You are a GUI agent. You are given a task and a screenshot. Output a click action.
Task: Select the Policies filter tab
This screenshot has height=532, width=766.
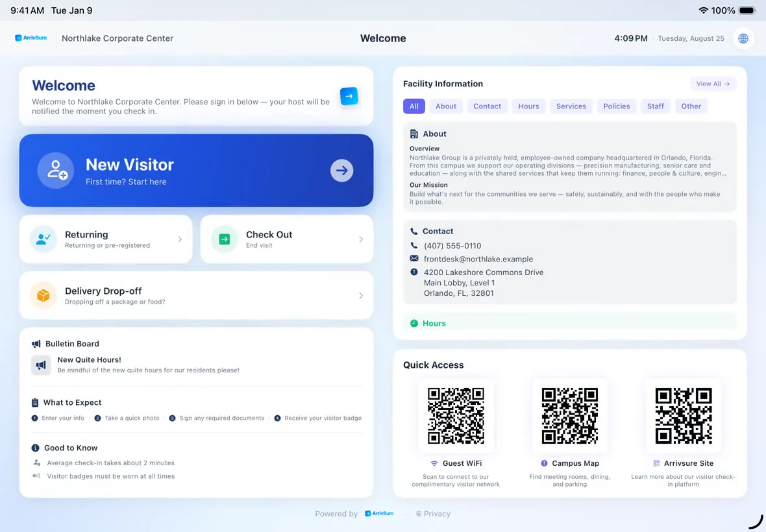[617, 106]
